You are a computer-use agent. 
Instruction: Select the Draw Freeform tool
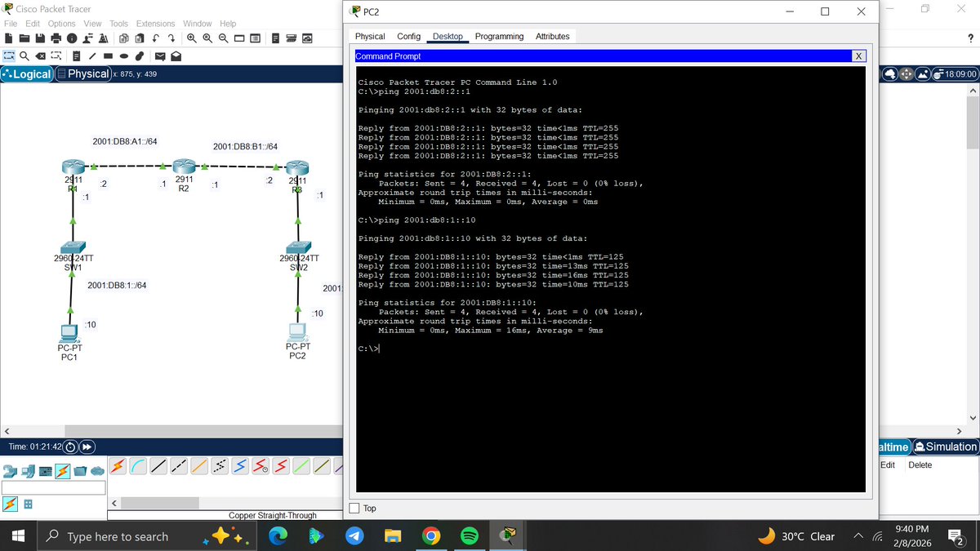point(140,56)
